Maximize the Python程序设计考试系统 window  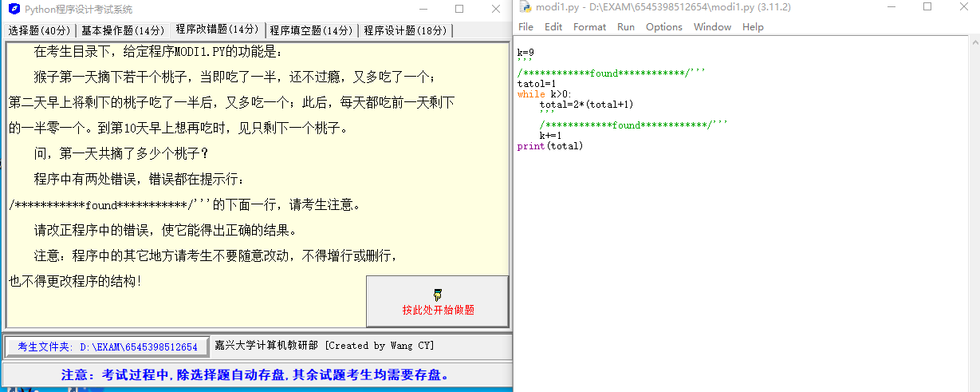459,9
